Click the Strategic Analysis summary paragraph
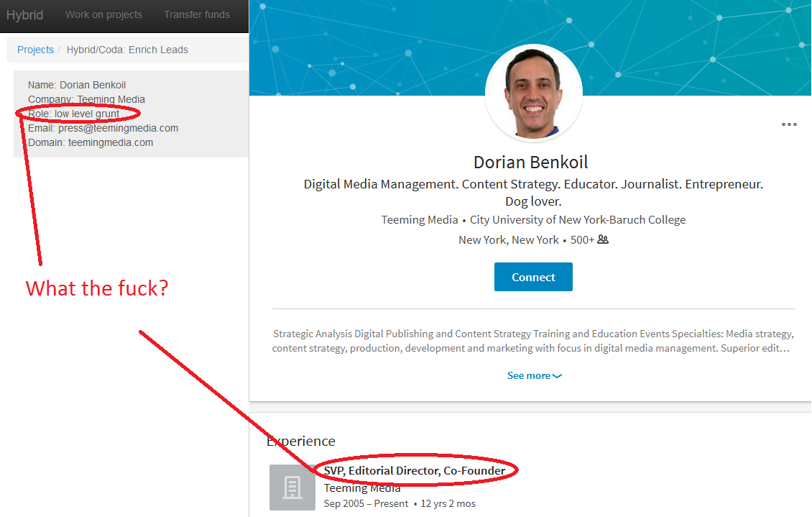Image resolution: width=812 pixels, height=517 pixels. pyautogui.click(x=533, y=341)
